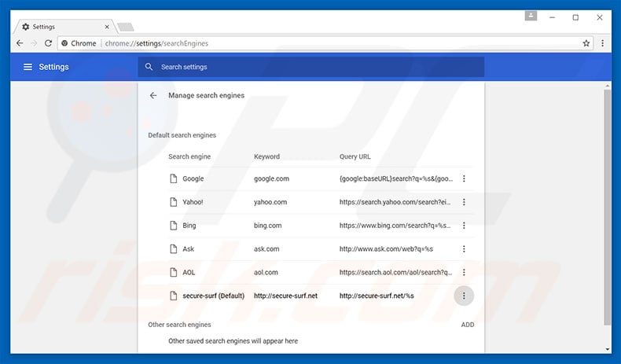Click the Yahoo query URL text
The image size is (621, 364).
coord(395,202)
